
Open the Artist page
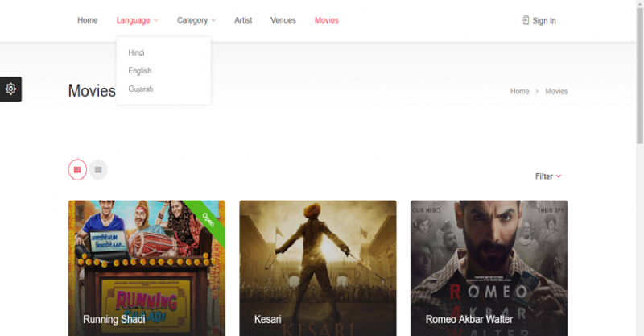243,21
